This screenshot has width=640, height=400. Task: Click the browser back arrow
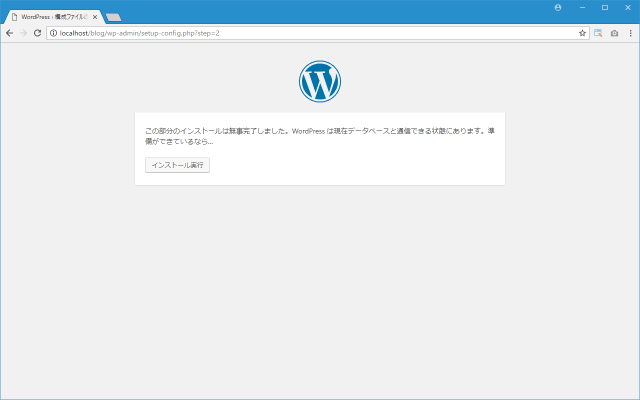point(9,33)
